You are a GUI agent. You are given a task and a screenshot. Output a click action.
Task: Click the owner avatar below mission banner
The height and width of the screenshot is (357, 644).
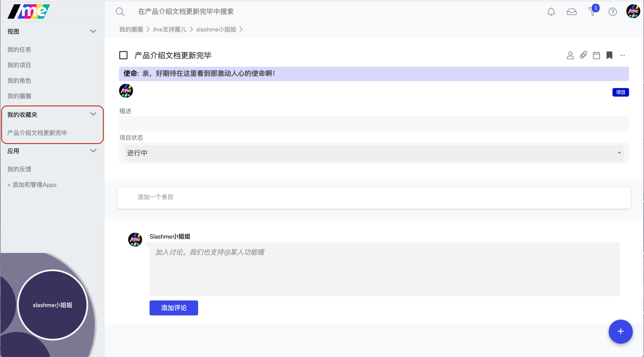pos(126,91)
